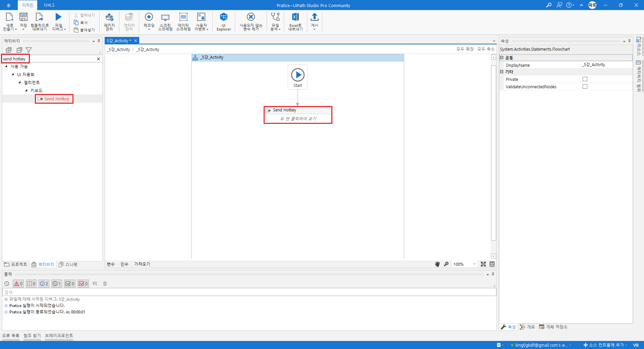This screenshot has height=349, width=644.
Task: Collapse the 엘리먼트 tree node
Action: point(19,82)
